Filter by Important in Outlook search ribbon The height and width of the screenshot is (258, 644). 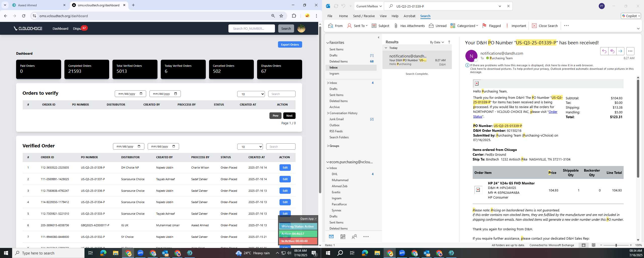(515, 26)
